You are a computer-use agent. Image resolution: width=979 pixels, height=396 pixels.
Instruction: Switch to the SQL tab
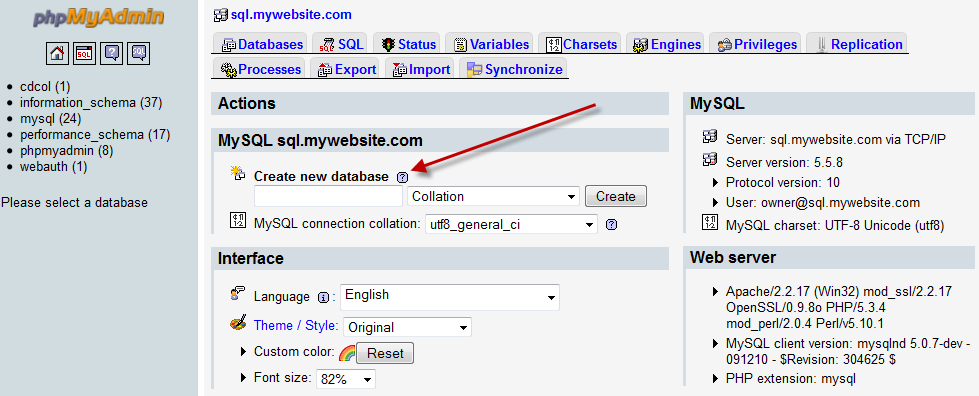pos(340,44)
